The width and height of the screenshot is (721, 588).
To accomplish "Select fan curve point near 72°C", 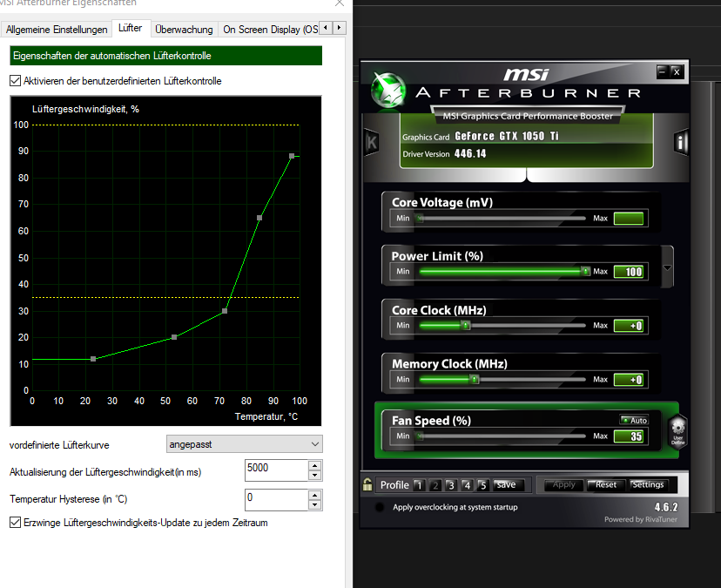I will point(225,311).
